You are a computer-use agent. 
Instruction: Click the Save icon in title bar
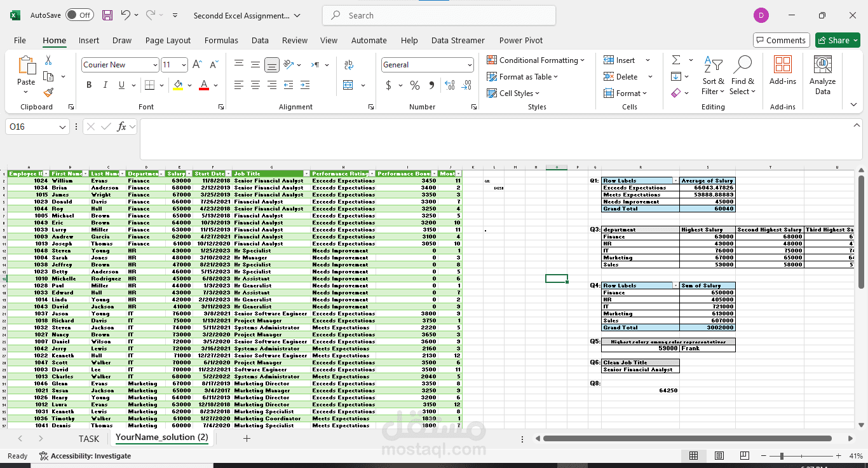[x=107, y=15]
